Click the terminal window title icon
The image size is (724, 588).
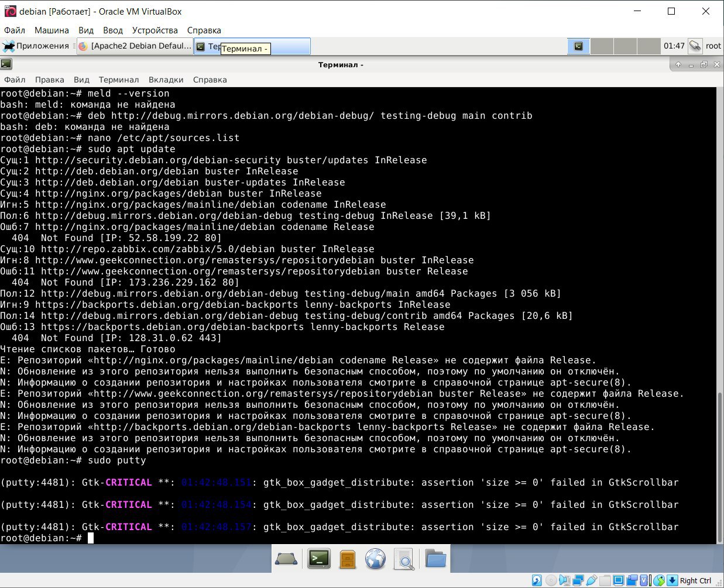(x=6, y=64)
